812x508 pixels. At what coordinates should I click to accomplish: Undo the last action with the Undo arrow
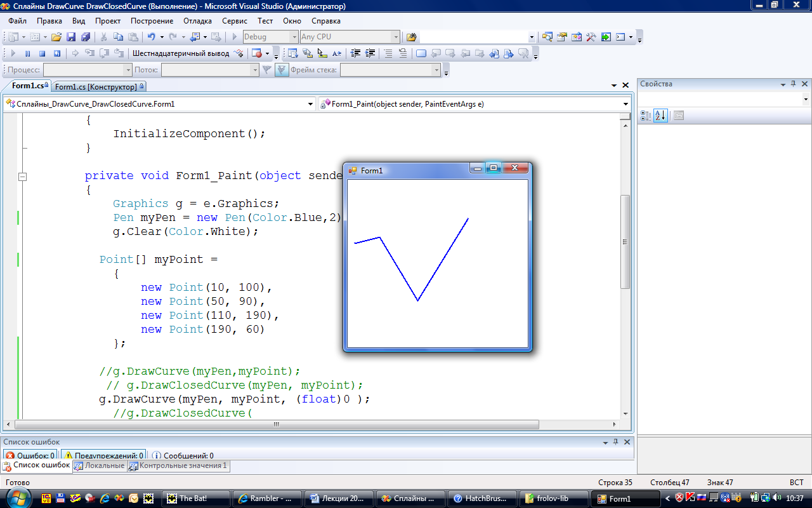pos(152,37)
